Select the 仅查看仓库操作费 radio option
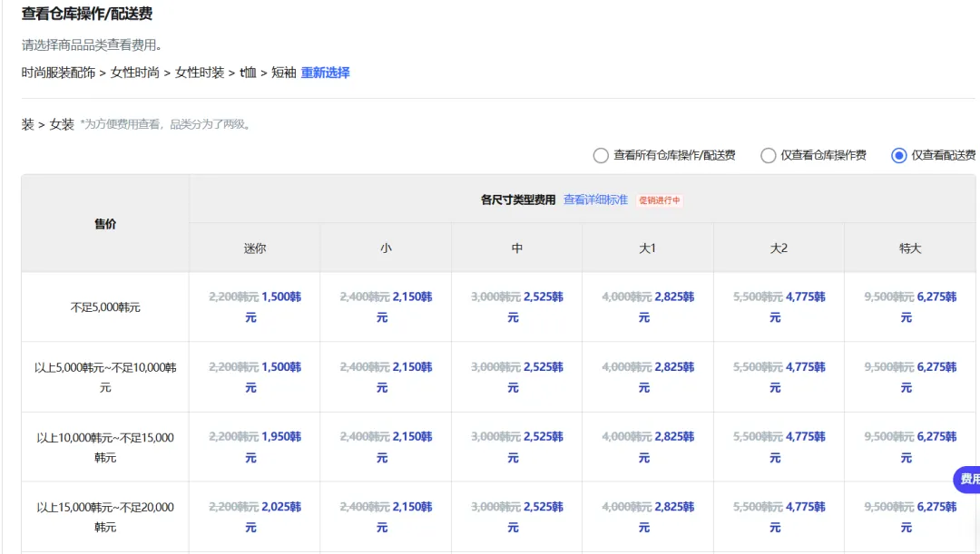The height and width of the screenshot is (554, 980). point(769,155)
